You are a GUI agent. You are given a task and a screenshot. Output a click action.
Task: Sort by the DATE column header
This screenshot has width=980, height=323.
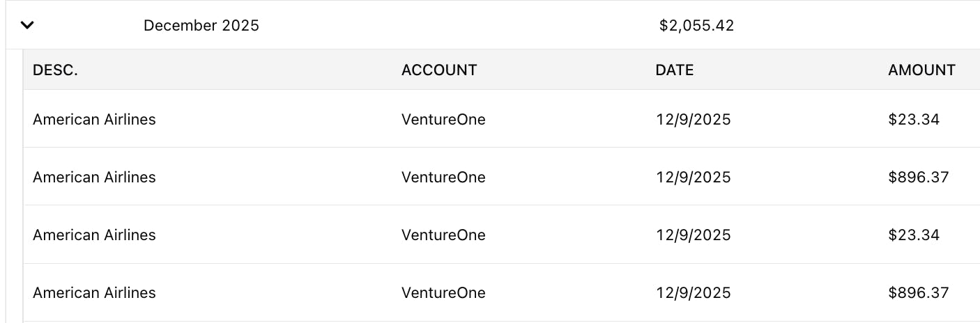[x=674, y=70]
